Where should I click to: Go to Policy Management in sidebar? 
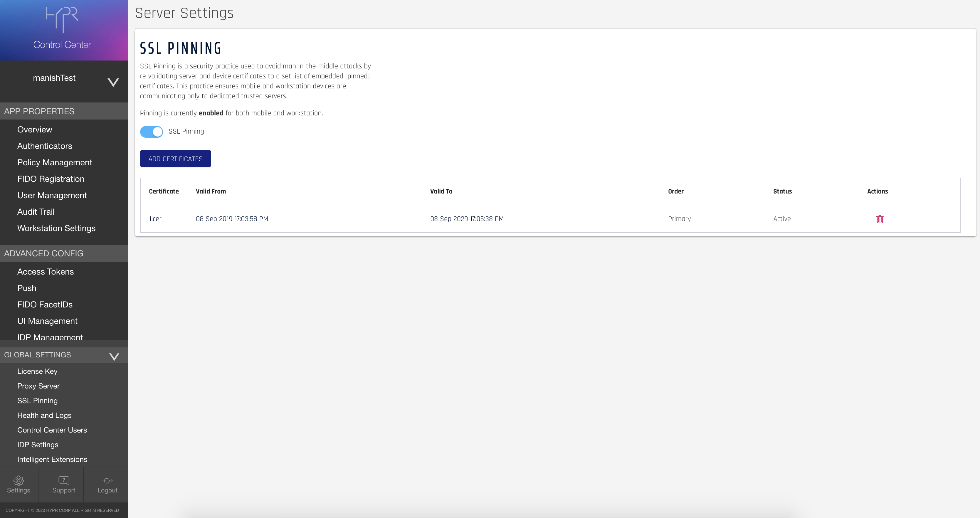54,162
